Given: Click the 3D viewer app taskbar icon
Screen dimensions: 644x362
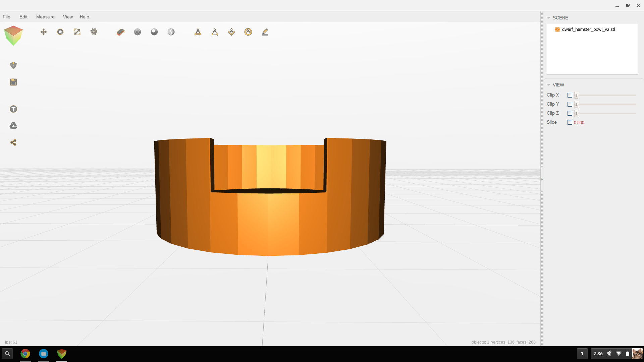Looking at the screenshot, I should (62, 354).
